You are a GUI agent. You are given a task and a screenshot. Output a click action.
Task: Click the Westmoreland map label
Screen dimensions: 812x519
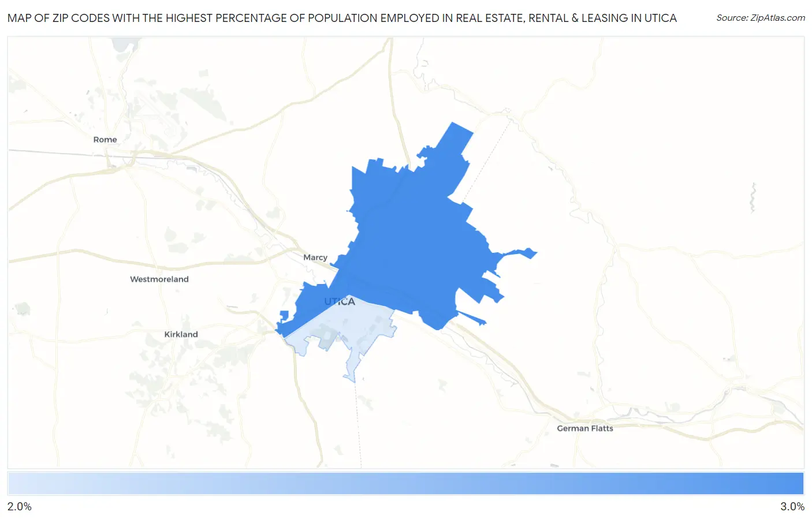coord(159,279)
